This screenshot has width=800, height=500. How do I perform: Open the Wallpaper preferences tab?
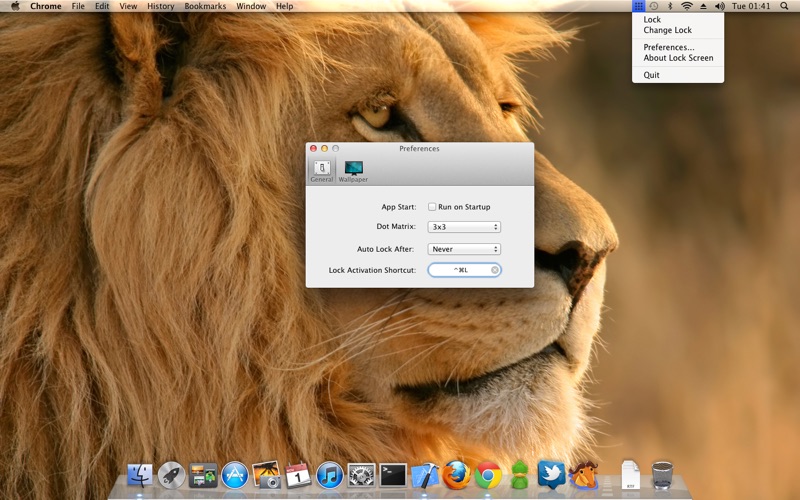tap(353, 170)
